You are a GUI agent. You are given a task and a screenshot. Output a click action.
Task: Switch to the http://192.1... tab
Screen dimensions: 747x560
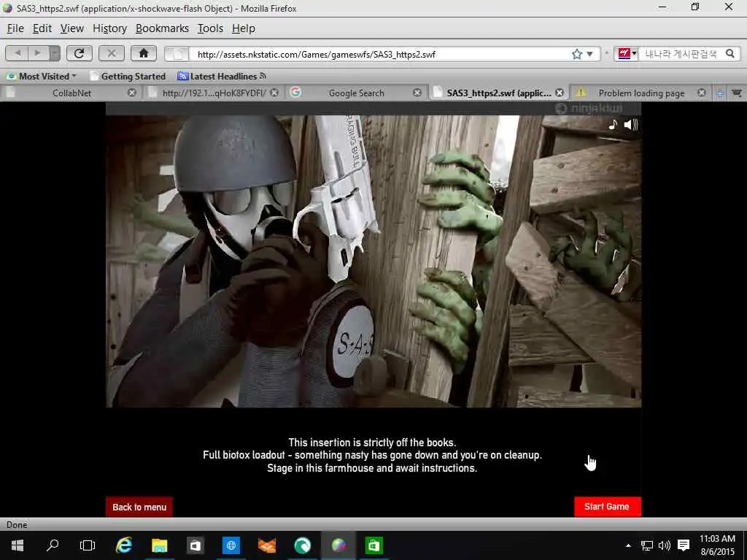click(x=214, y=93)
